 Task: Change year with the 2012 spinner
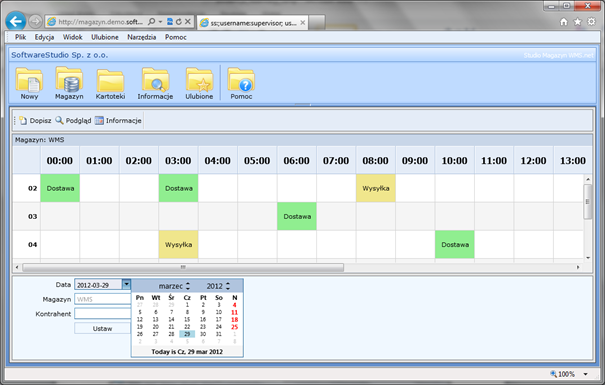(228, 286)
